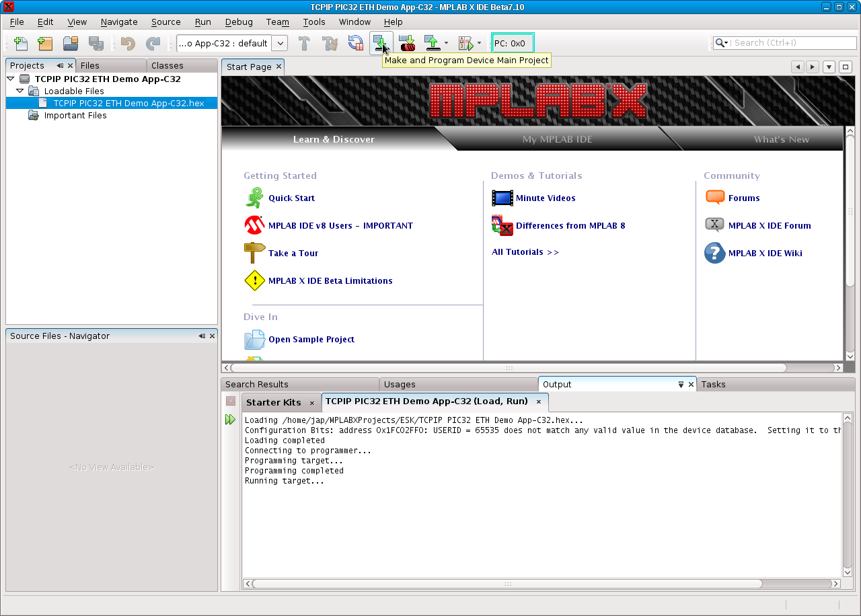Open the Read Device Memory dropdown arrow
Image resolution: width=861 pixels, height=616 pixels.
click(x=446, y=43)
